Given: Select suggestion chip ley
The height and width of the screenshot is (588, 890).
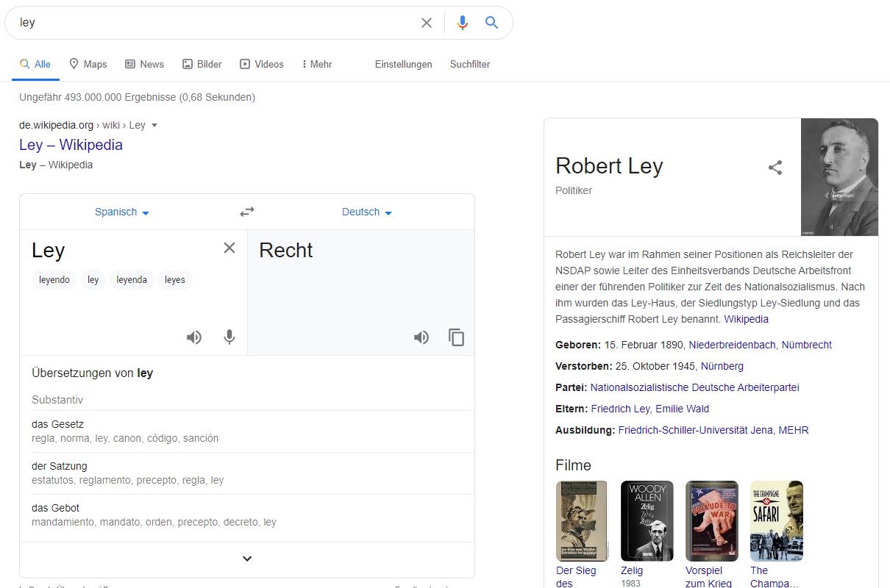Looking at the screenshot, I should (93, 280).
